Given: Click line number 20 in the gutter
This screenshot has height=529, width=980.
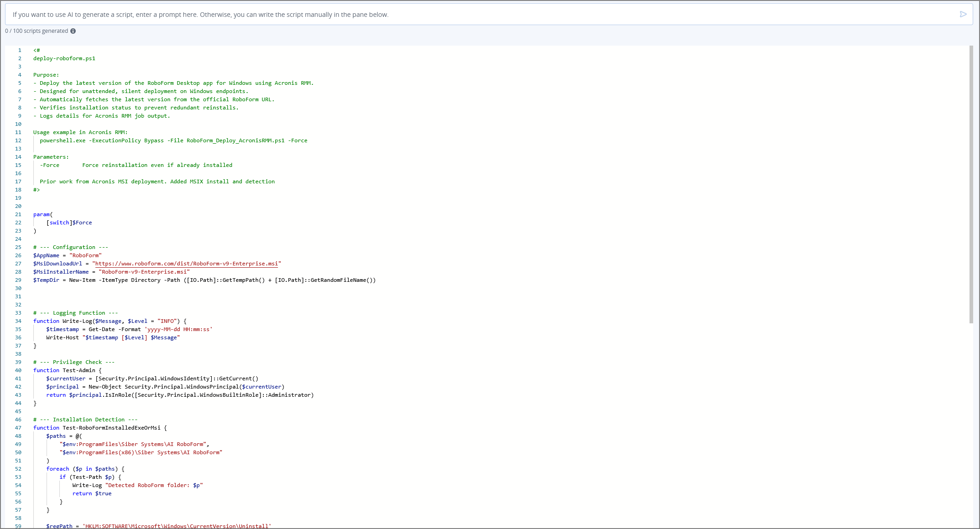Looking at the screenshot, I should [x=18, y=206].
